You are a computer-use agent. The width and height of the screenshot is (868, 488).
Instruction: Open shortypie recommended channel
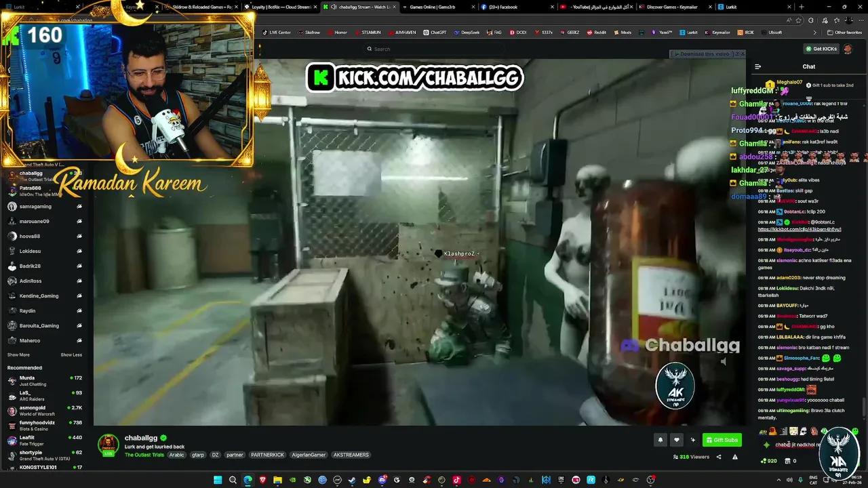pos(45,455)
